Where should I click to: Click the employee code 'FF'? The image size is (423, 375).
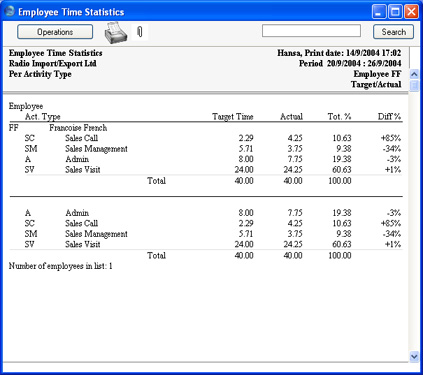click(14, 128)
